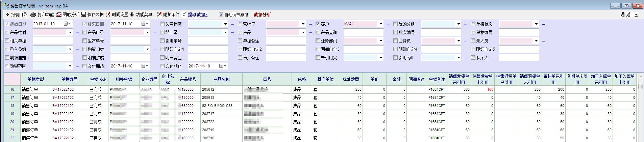
Task: Click the 打印功能 printer icon
Action: (33, 15)
